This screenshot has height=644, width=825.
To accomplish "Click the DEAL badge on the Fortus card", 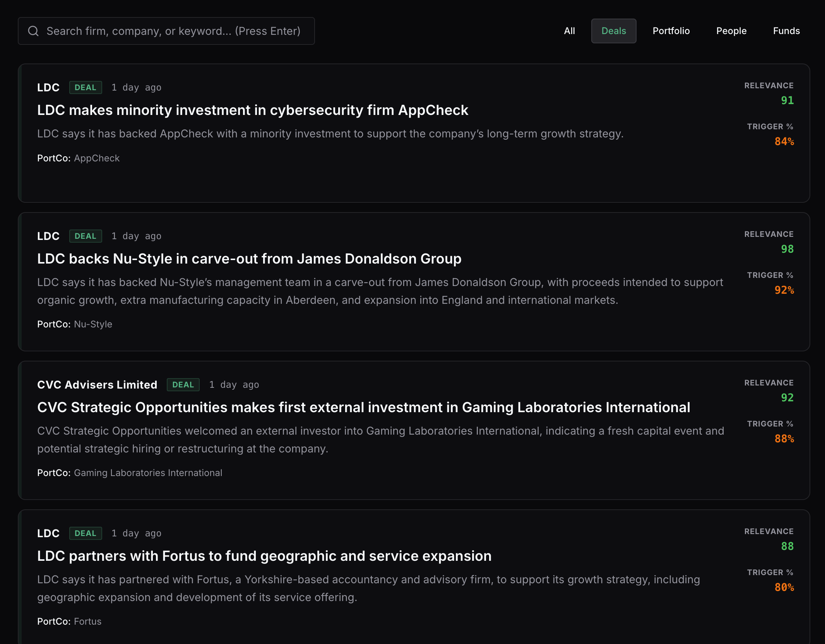I will 86,533.
